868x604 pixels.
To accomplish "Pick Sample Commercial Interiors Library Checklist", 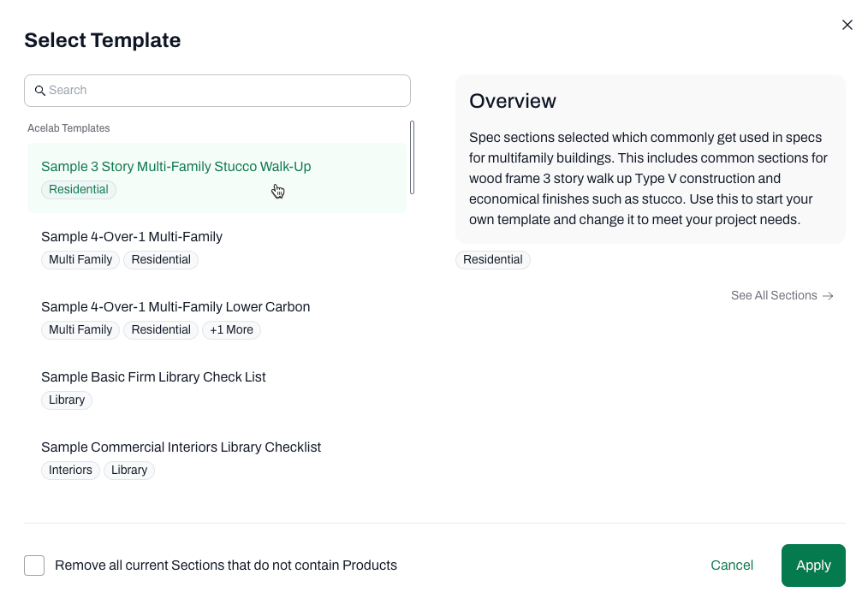I will (x=217, y=459).
